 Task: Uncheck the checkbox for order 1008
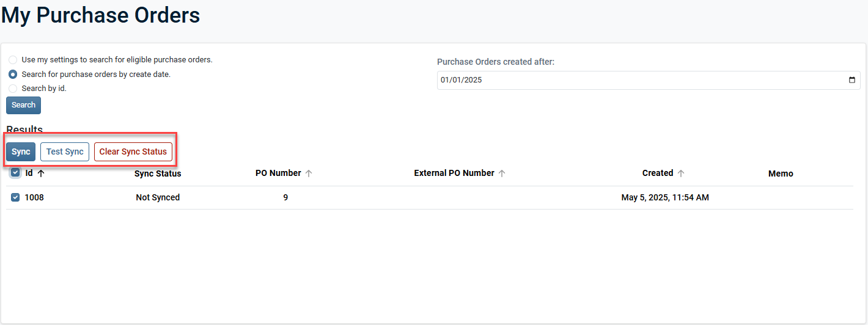16,197
